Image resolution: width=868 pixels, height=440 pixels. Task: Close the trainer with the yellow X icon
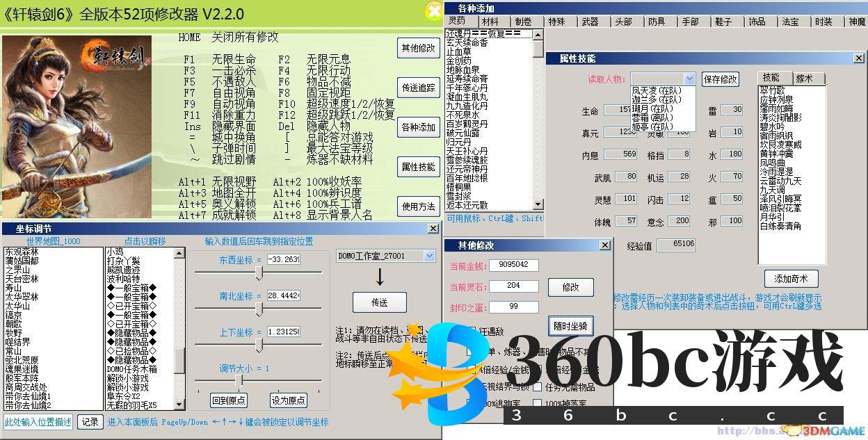pos(433,10)
